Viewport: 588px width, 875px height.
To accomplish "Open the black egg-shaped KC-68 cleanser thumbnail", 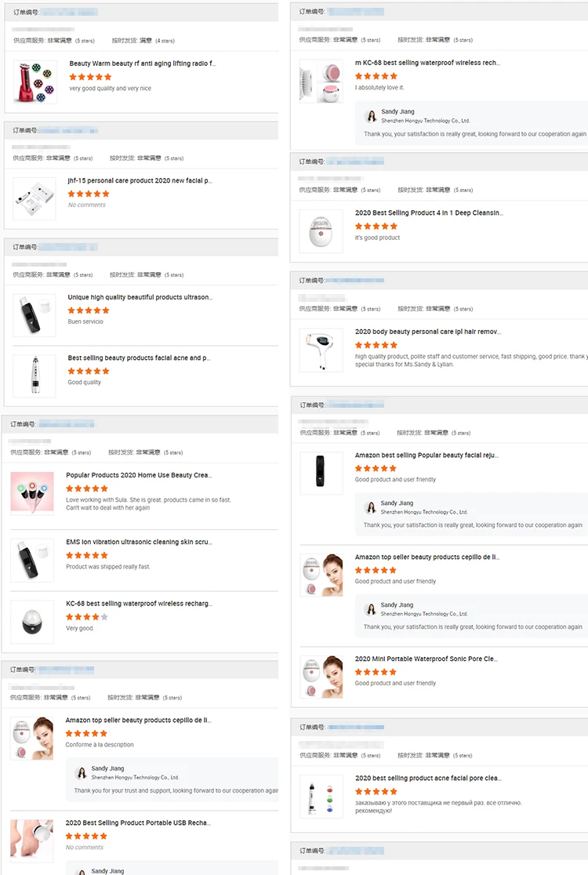I will [x=32, y=622].
